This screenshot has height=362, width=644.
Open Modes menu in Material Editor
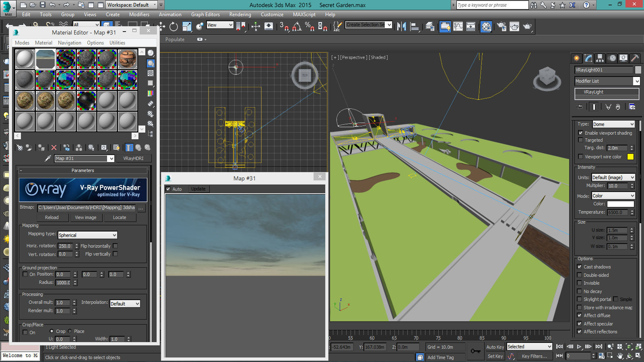(22, 43)
